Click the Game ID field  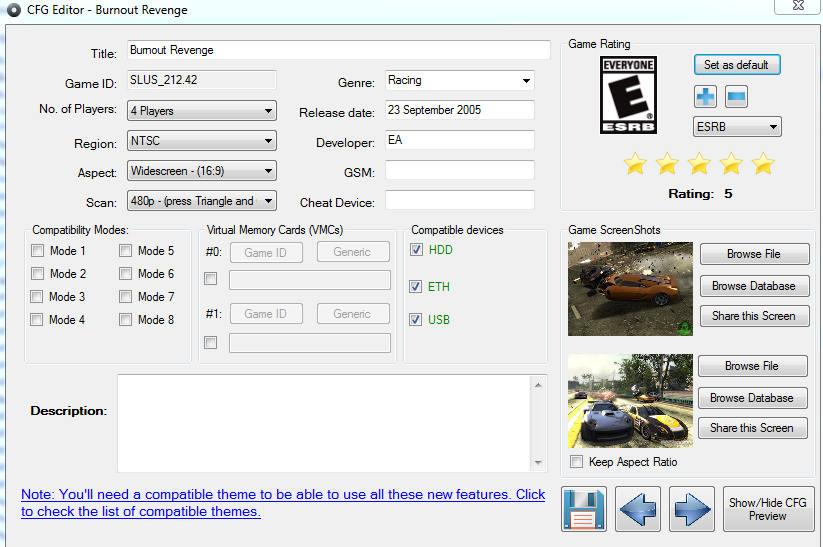tap(202, 80)
